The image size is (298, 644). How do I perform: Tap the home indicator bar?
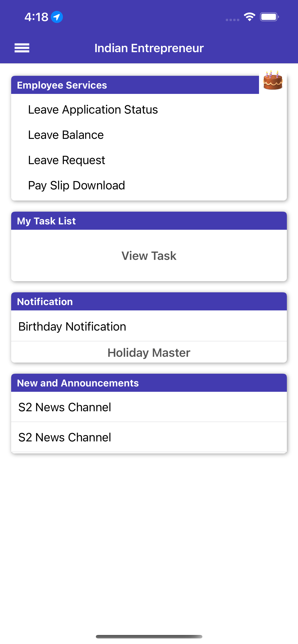point(149,637)
